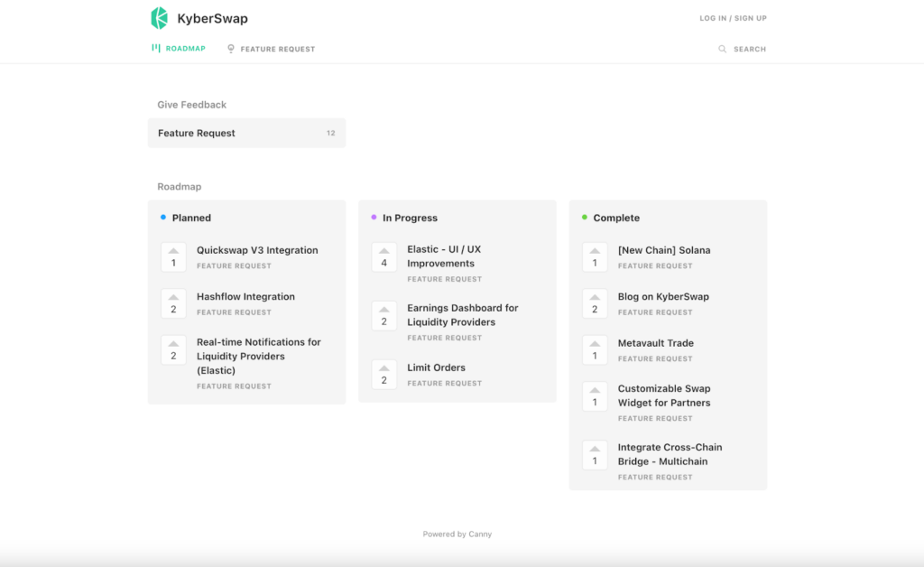The width and height of the screenshot is (924, 567).
Task: Upvote Hashflow Integration
Action: pos(173,303)
